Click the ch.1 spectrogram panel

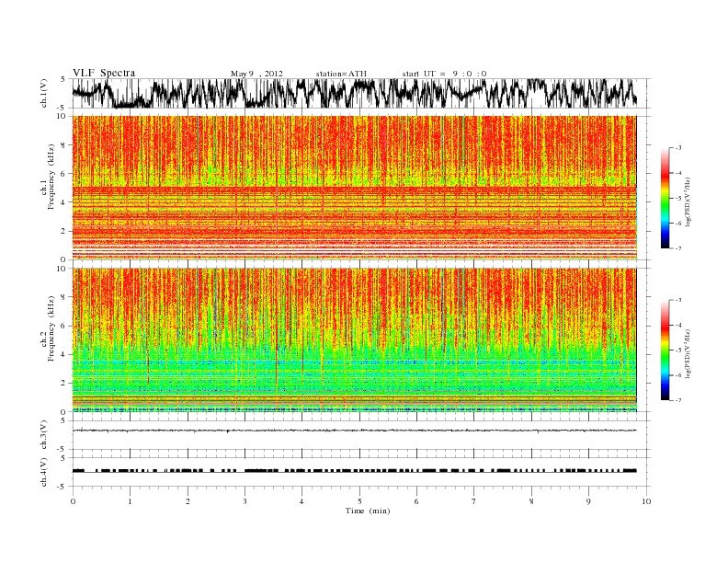click(355, 188)
